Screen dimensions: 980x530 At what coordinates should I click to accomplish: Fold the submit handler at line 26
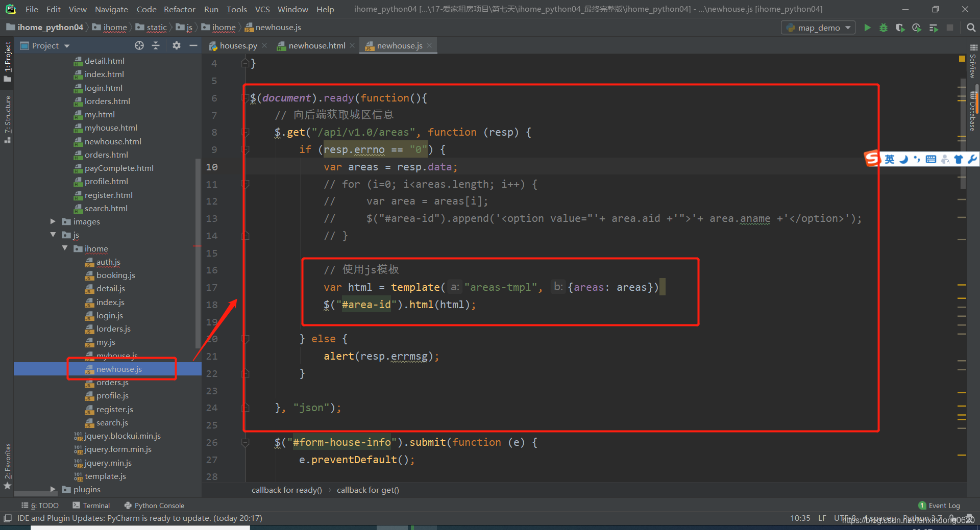(245, 442)
